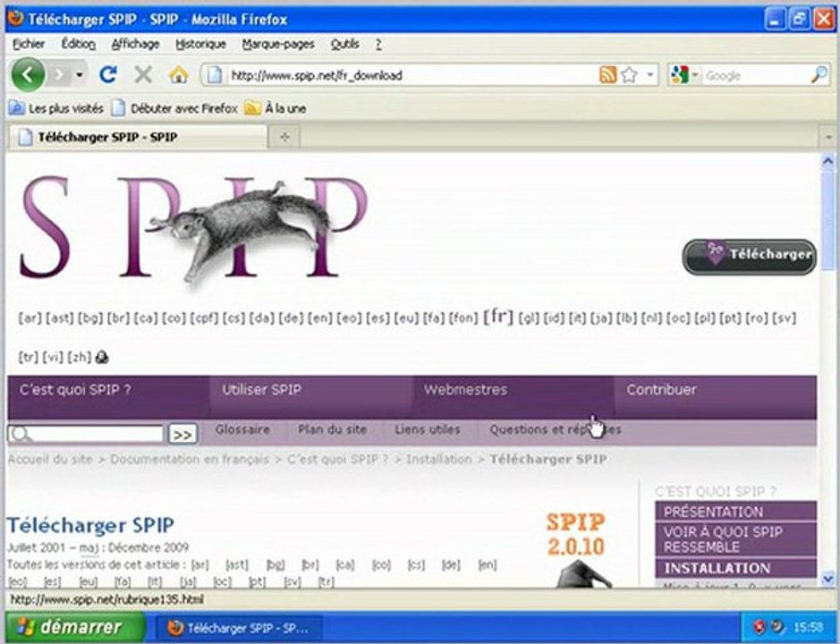This screenshot has height=644, width=840.
Task: Click the Forward navigation arrow
Action: [59, 75]
